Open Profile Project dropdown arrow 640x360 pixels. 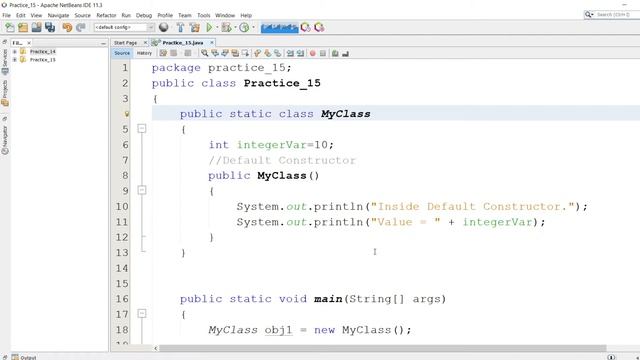tap(253, 27)
